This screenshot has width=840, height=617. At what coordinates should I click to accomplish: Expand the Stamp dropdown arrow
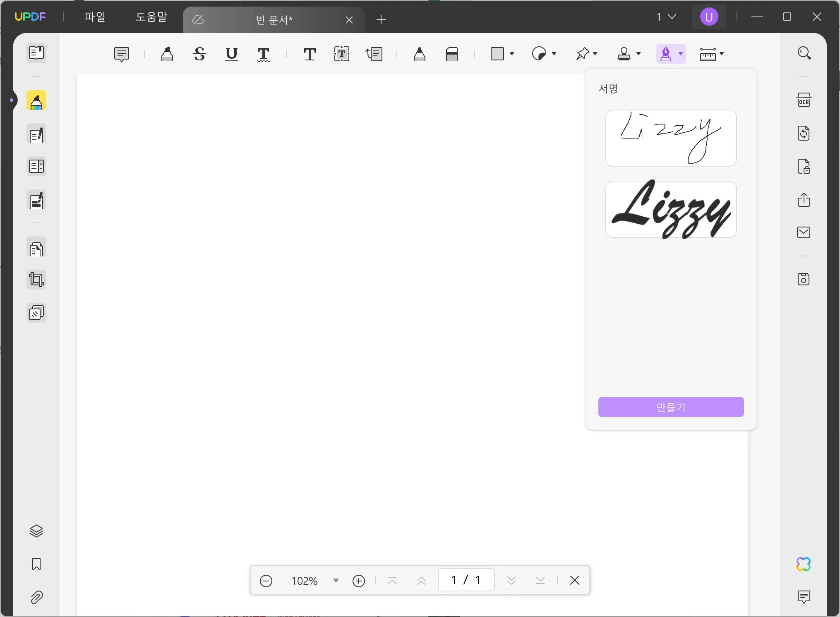[638, 54]
